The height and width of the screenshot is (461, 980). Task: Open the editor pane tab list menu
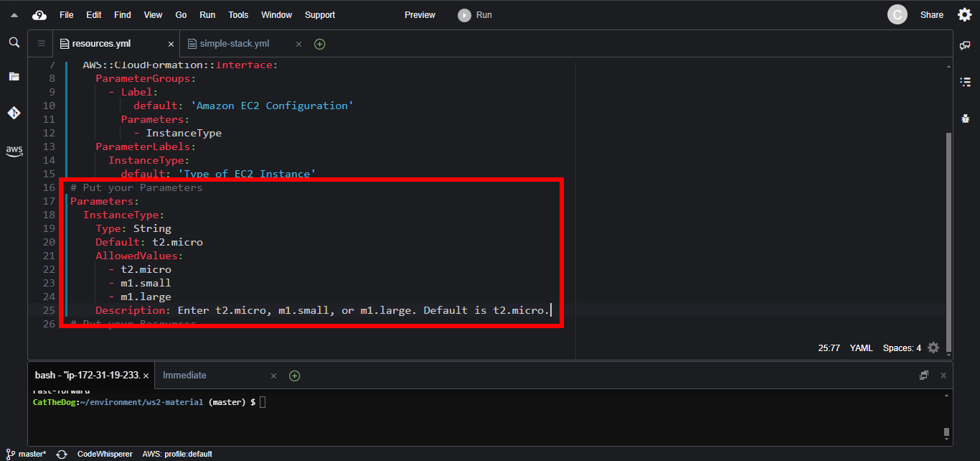41,44
